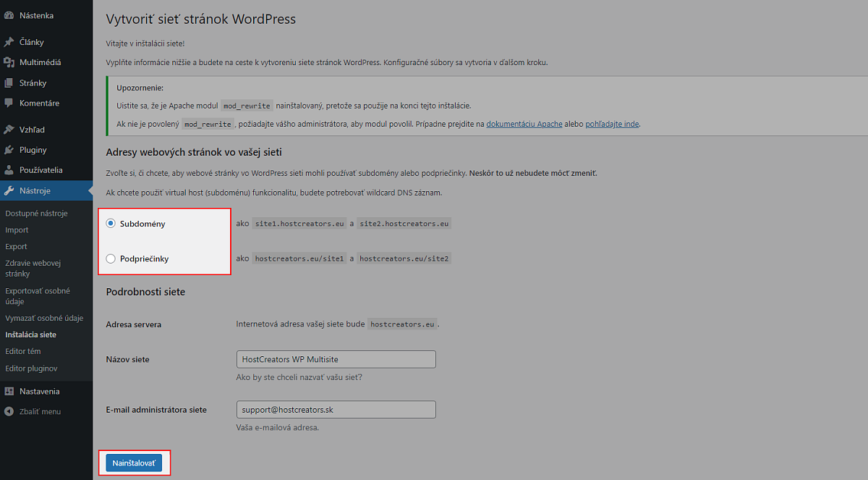Click the E-mail administrátora siete field
868x480 pixels.
click(336, 409)
